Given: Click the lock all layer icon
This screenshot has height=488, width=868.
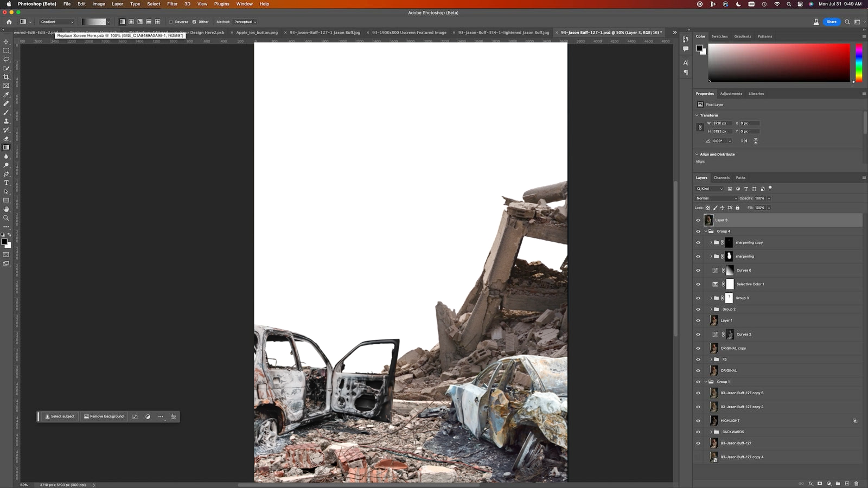Looking at the screenshot, I should pos(737,208).
